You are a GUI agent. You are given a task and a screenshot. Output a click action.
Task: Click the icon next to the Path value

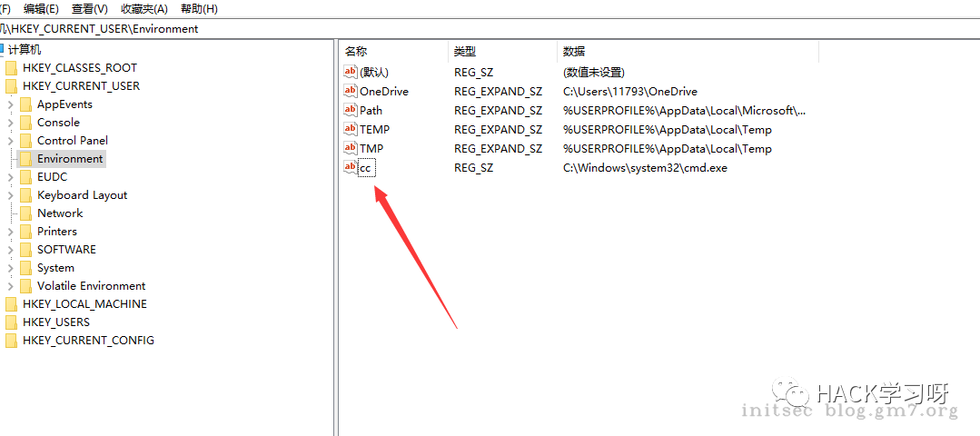click(351, 110)
